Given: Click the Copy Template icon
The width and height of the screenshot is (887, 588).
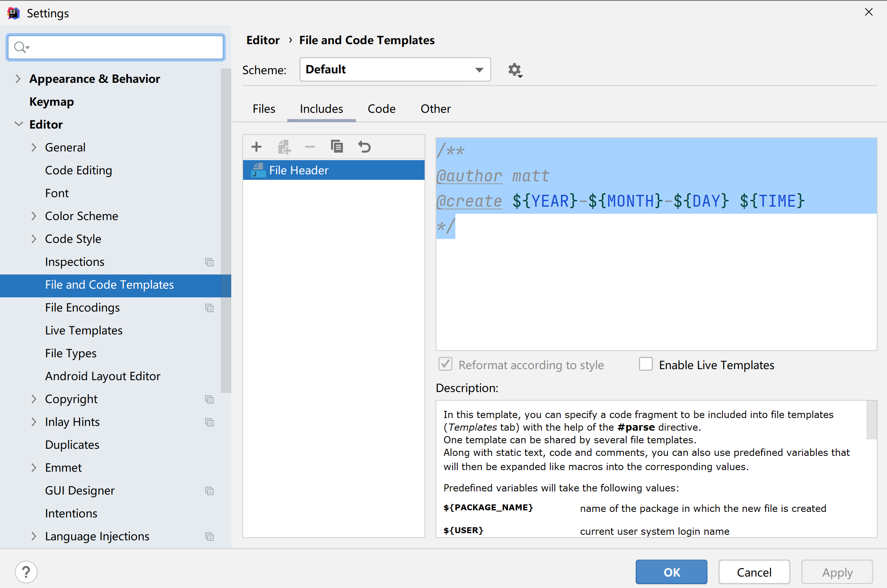Looking at the screenshot, I should click(337, 147).
